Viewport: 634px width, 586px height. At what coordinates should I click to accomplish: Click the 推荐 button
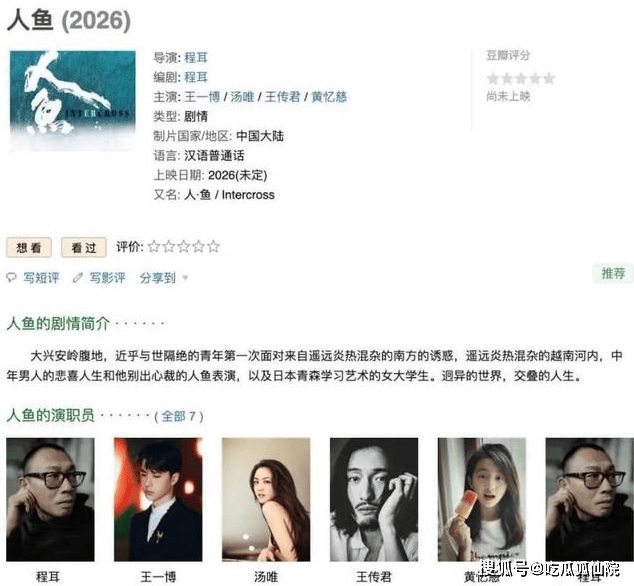613,273
